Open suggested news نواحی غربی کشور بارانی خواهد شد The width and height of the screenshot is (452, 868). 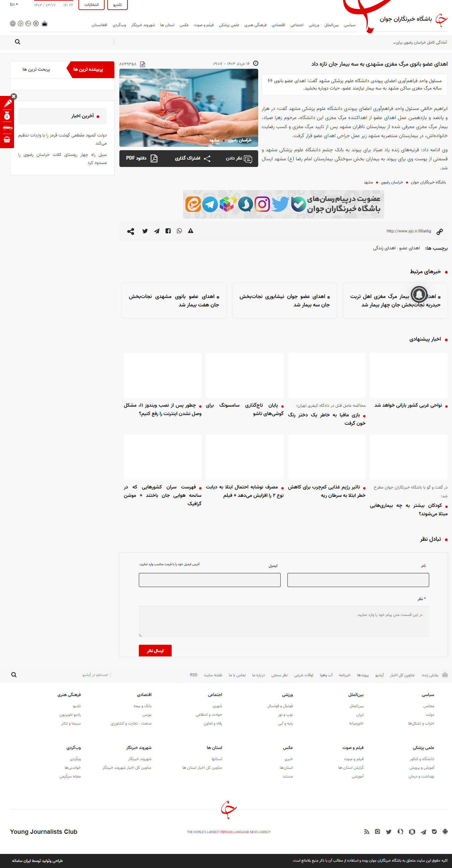pyautogui.click(x=408, y=405)
